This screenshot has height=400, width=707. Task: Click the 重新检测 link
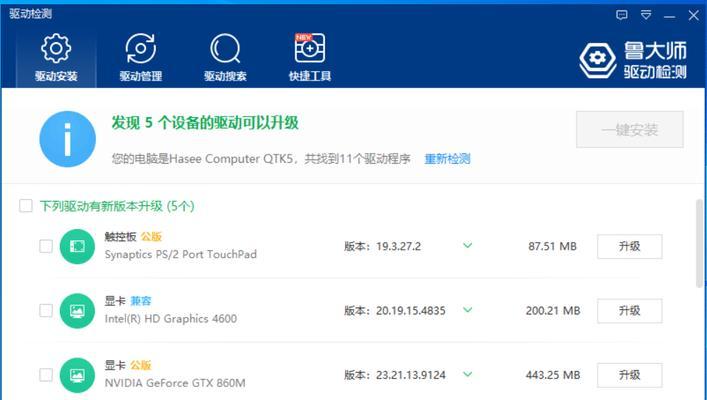[x=447, y=159]
